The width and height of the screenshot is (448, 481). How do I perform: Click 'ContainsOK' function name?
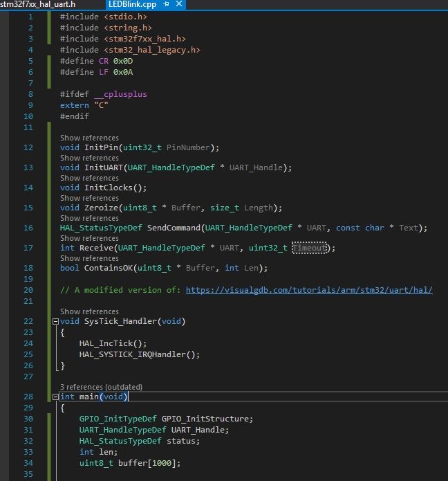(109, 268)
